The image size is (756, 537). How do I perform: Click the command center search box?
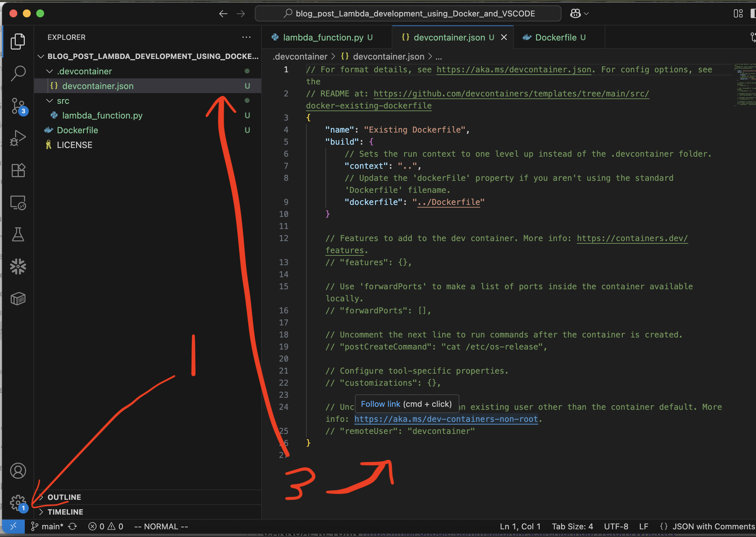click(408, 14)
